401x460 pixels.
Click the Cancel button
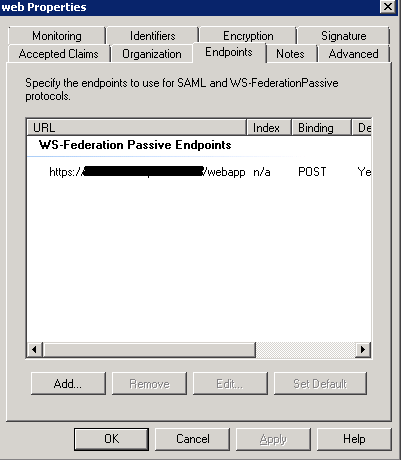click(193, 439)
